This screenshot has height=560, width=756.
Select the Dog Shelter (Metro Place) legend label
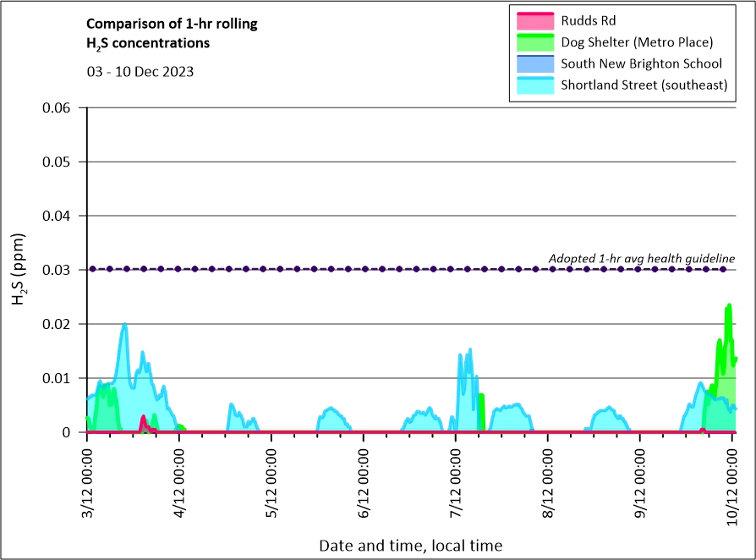(637, 41)
